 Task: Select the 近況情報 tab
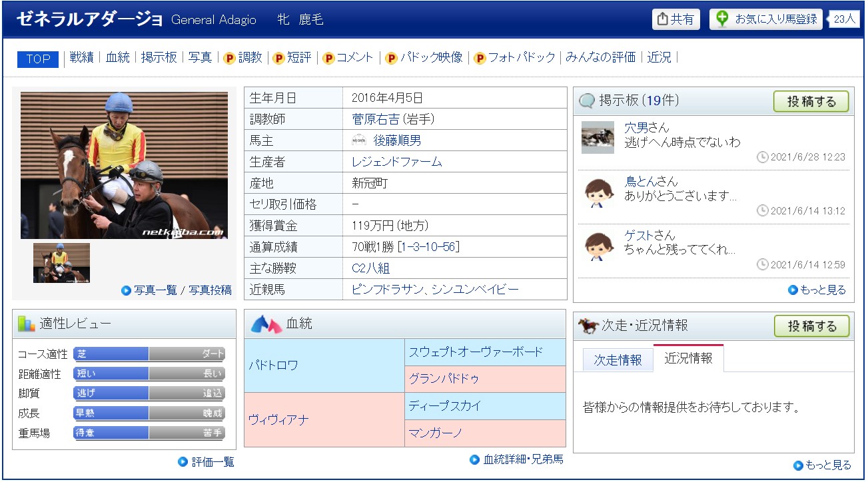[688, 358]
